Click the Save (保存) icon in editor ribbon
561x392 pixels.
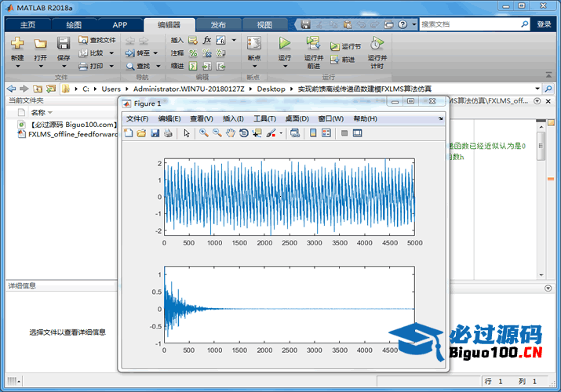coord(64,43)
